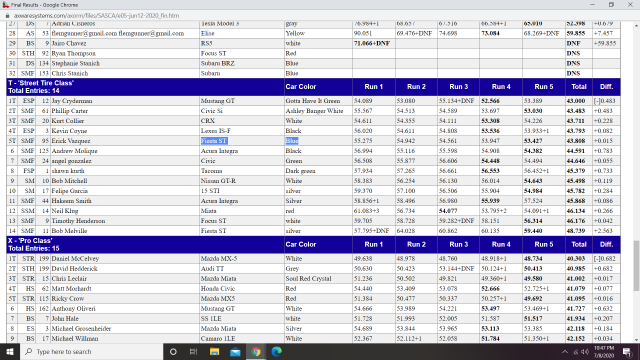Click 'Ryan Thompson' driver name
640x360 pixels.
73,53
